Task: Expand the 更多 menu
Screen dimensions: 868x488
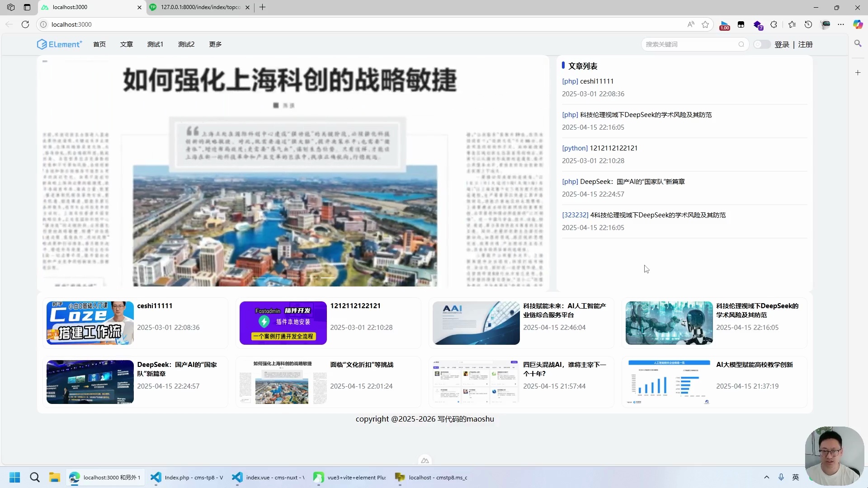Action: click(x=215, y=44)
